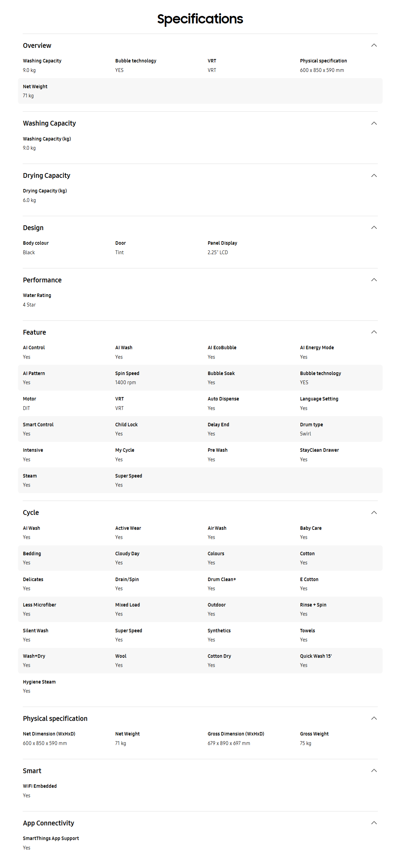Collapse the App Connectivity section chevron
The image size is (404, 868).
click(374, 823)
